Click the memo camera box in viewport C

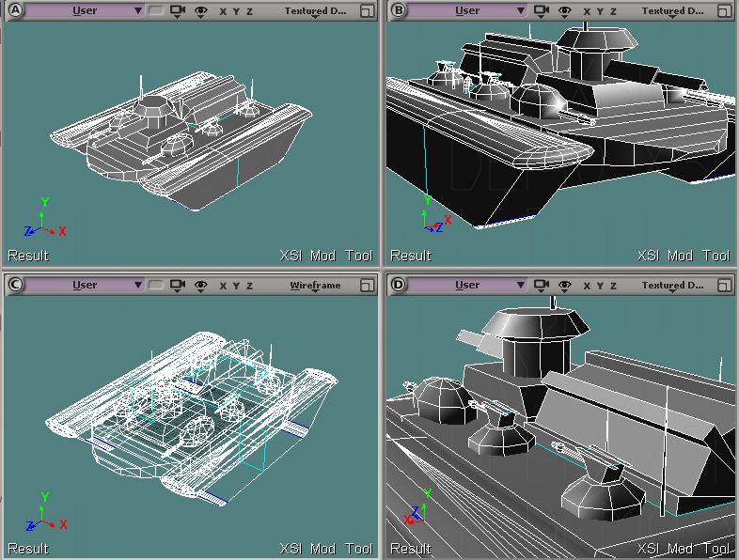[155, 285]
